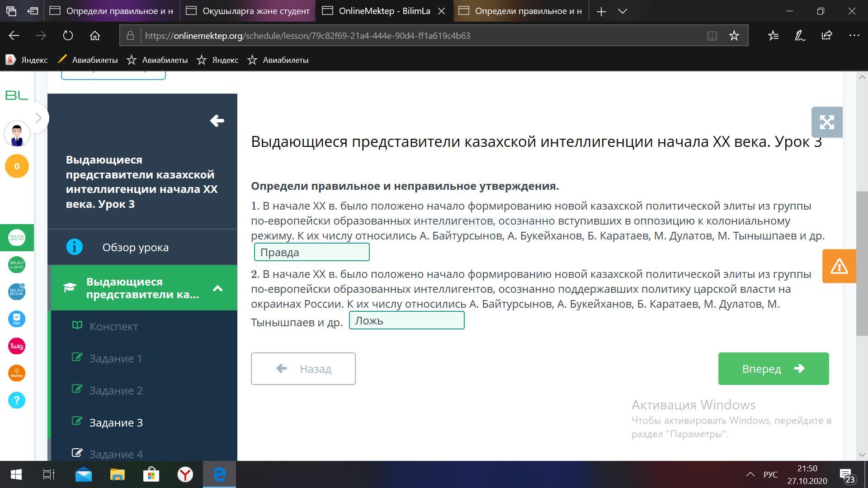Open Yandex browser from the taskbar

(185, 474)
